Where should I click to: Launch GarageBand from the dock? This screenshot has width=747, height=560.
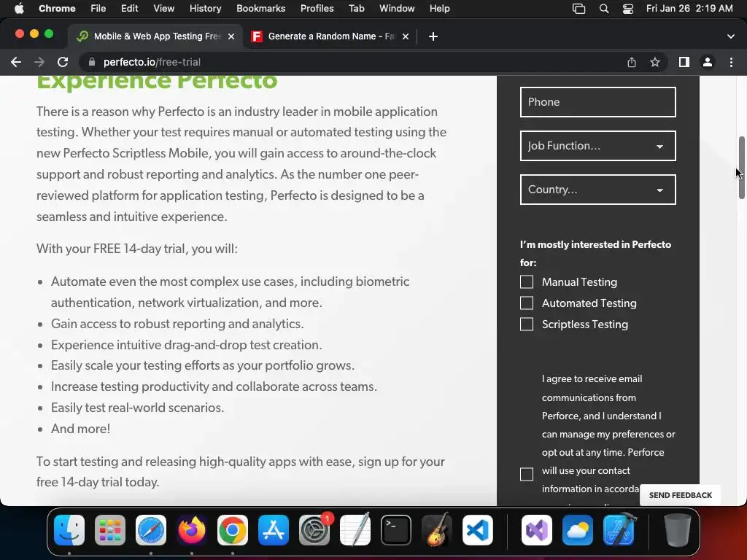click(x=436, y=530)
